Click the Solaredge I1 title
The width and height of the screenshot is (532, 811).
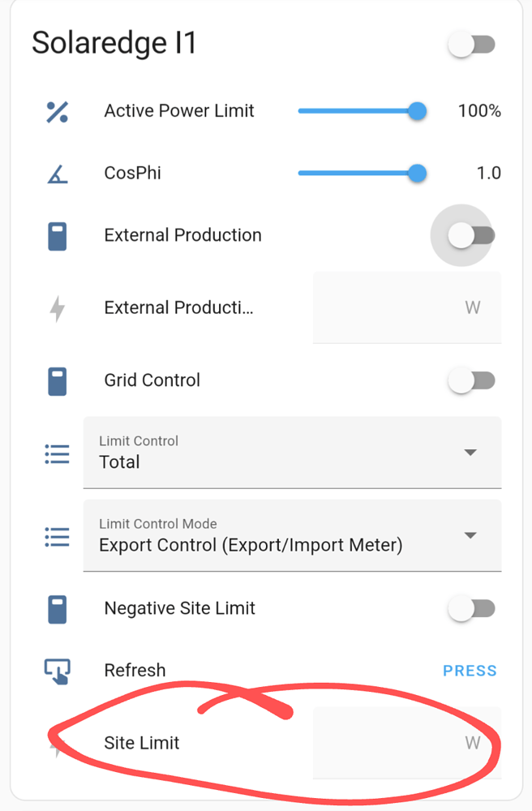(x=114, y=43)
